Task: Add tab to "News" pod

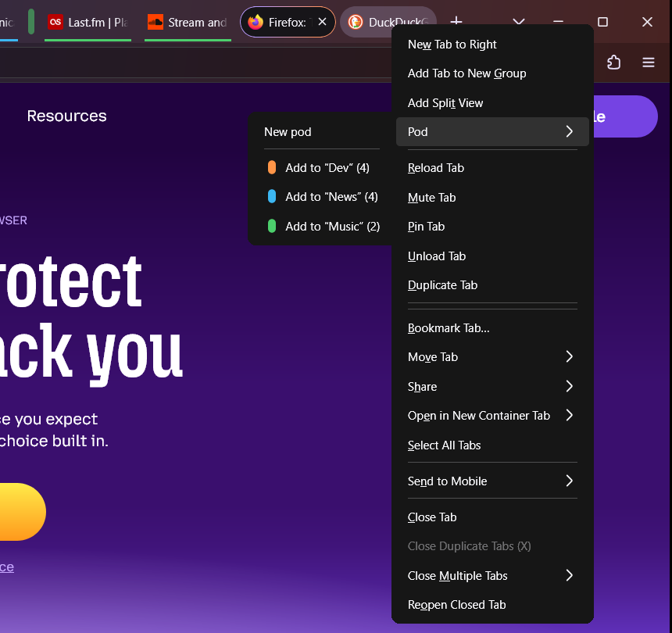Action: pos(321,197)
